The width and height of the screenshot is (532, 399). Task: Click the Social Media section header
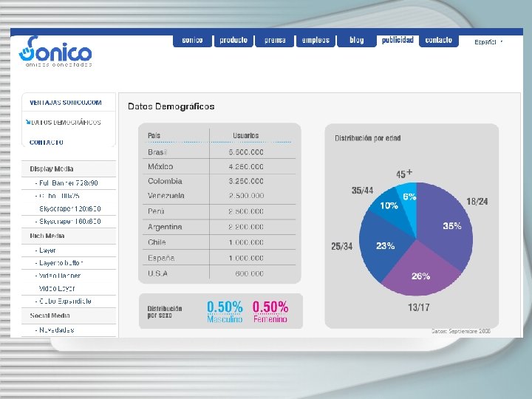pyautogui.click(x=69, y=316)
